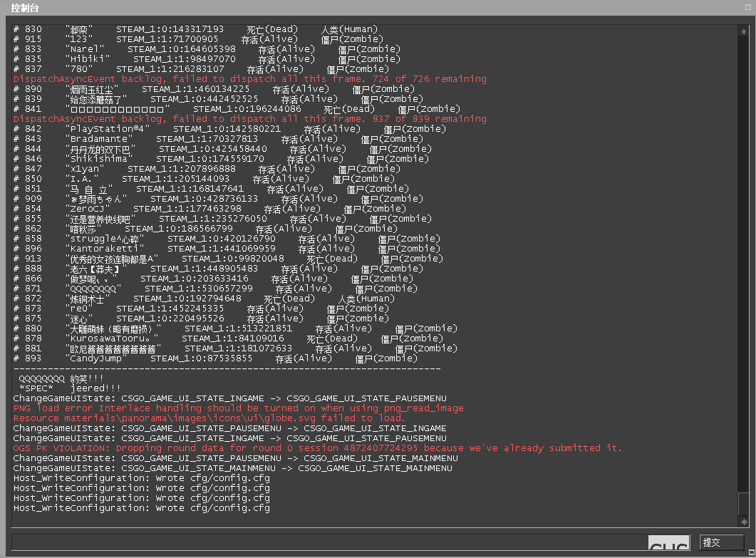Click the scrollbar up arrow
The width and height of the screenshot is (756, 558).
(743, 32)
